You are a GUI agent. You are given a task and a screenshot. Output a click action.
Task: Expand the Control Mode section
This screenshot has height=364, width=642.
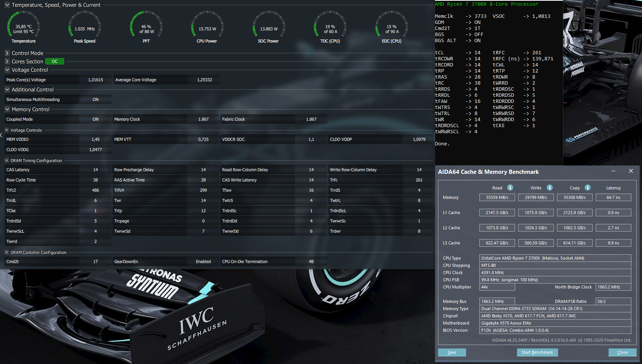pos(7,53)
